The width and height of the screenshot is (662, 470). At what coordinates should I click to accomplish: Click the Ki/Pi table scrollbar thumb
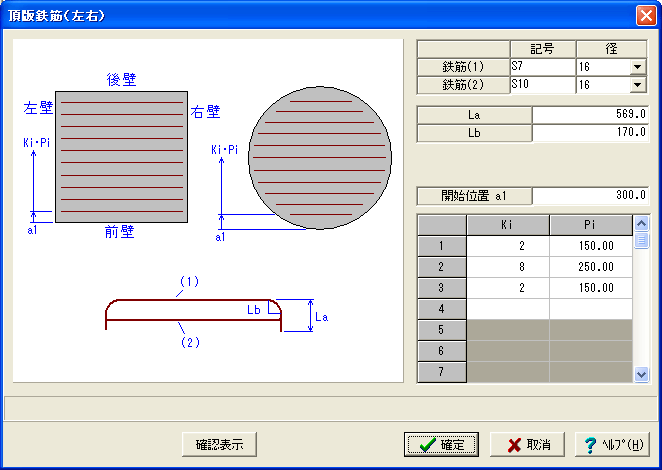coord(641,240)
